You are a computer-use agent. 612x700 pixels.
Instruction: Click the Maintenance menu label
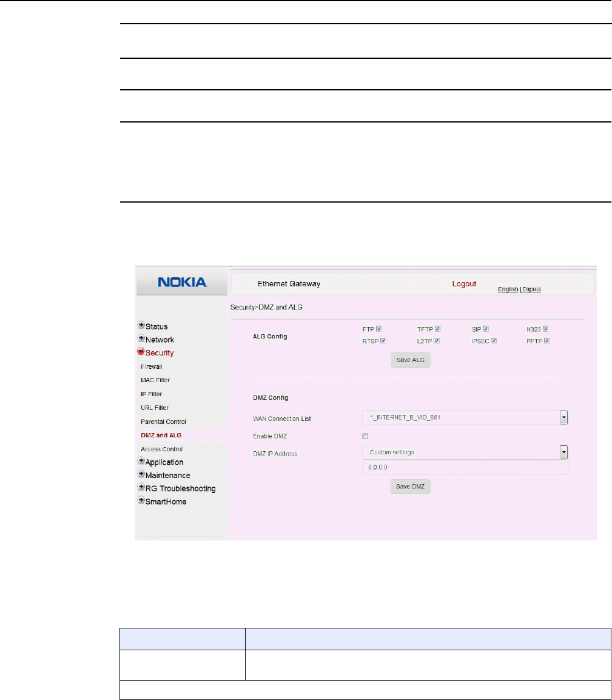(x=167, y=475)
